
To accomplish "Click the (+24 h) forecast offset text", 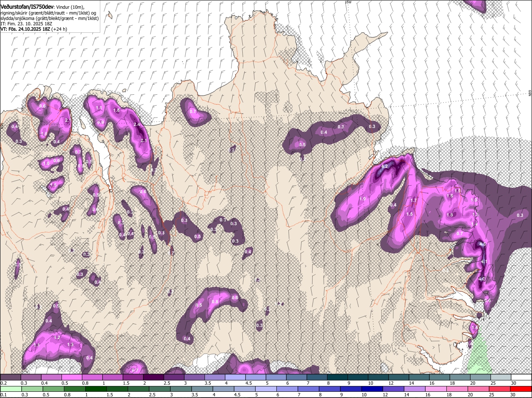I will pyautogui.click(x=59, y=29).
